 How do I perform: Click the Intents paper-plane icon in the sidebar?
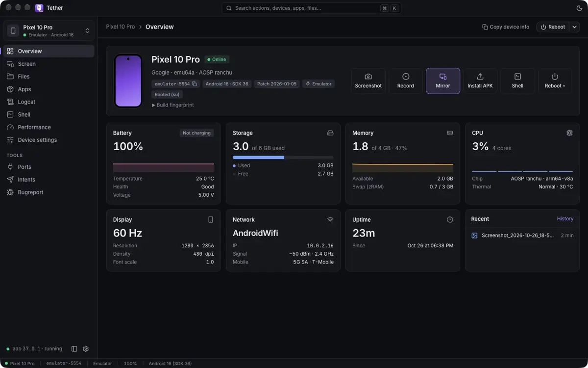10,180
